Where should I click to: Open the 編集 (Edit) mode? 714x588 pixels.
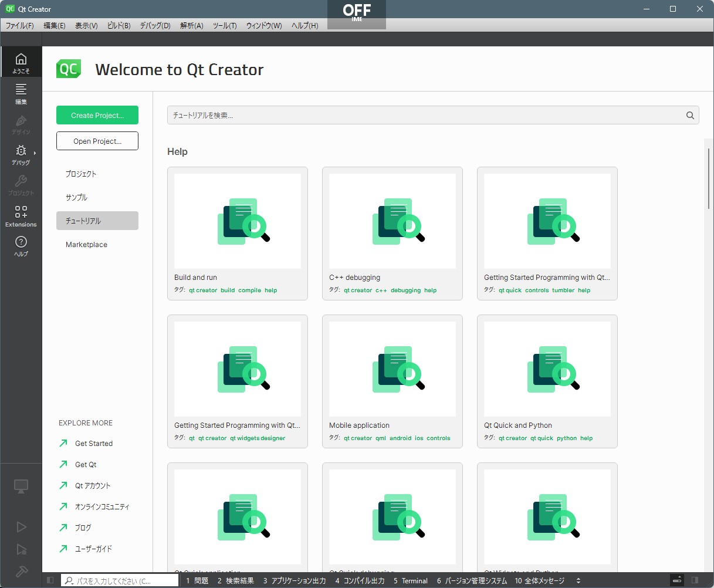[21, 93]
